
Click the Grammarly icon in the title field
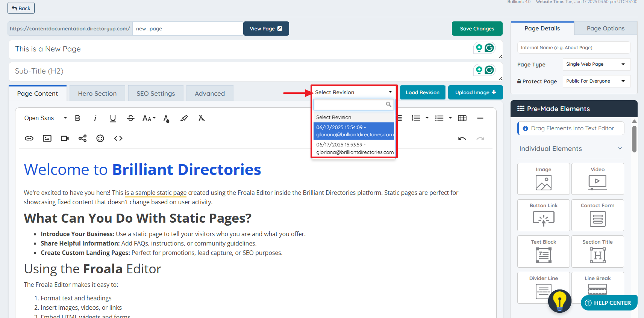[x=489, y=48]
